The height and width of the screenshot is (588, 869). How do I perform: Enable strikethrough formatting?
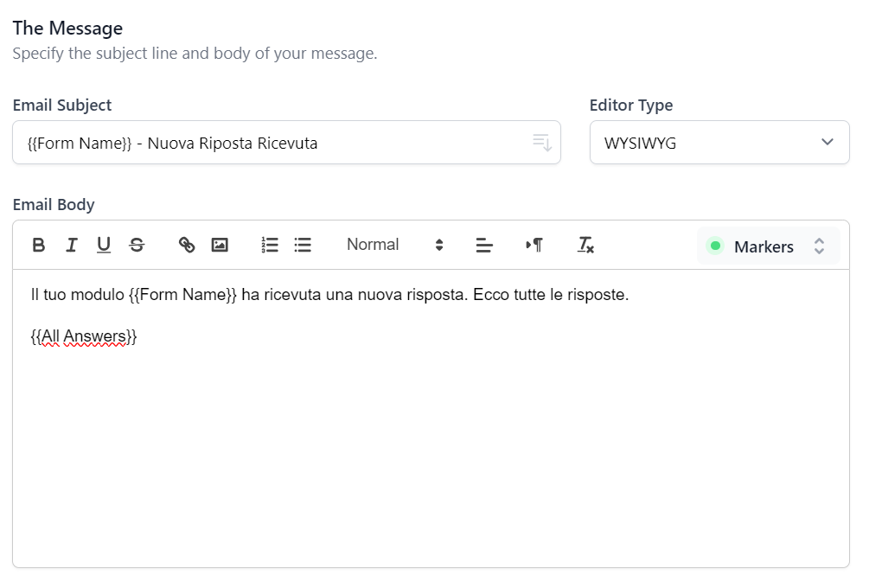click(137, 246)
